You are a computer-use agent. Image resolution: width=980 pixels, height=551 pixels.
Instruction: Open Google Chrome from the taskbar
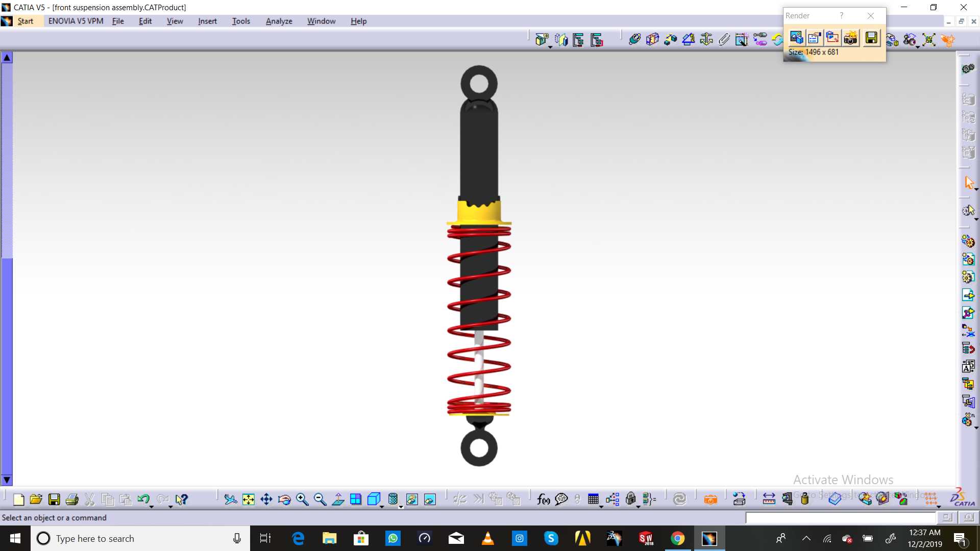pyautogui.click(x=677, y=538)
